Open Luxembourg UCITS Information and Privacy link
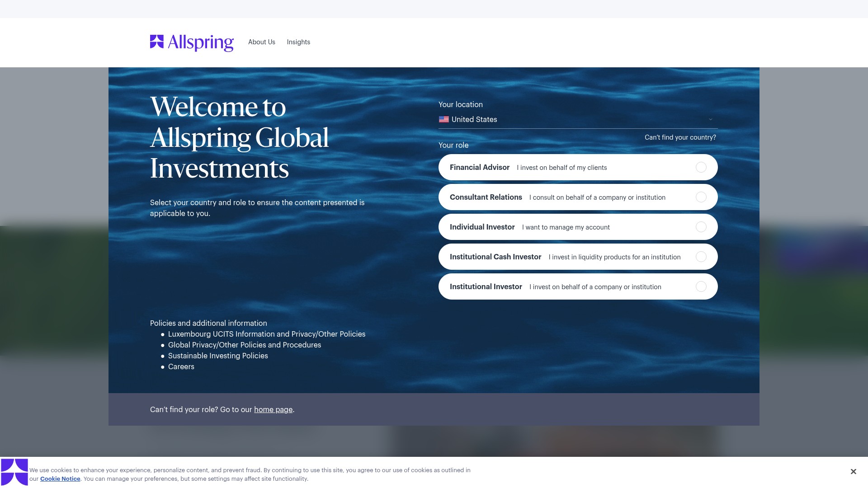868x488 pixels. tap(267, 334)
